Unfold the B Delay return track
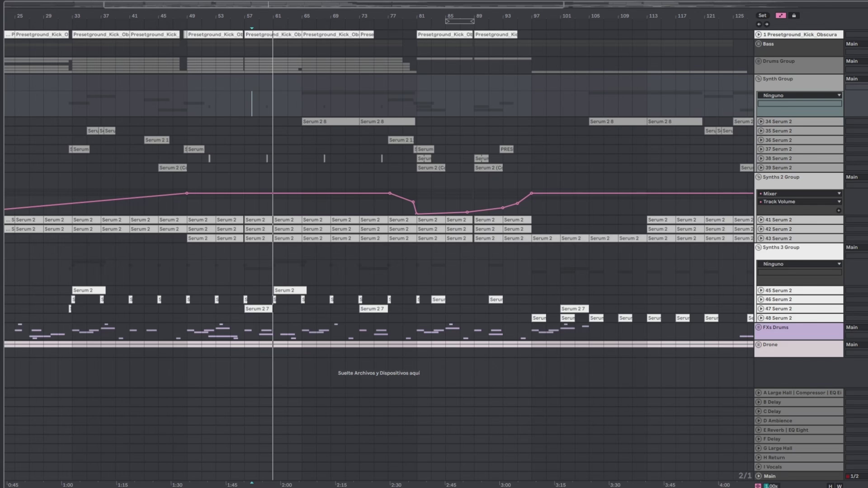The width and height of the screenshot is (868, 488). click(759, 402)
